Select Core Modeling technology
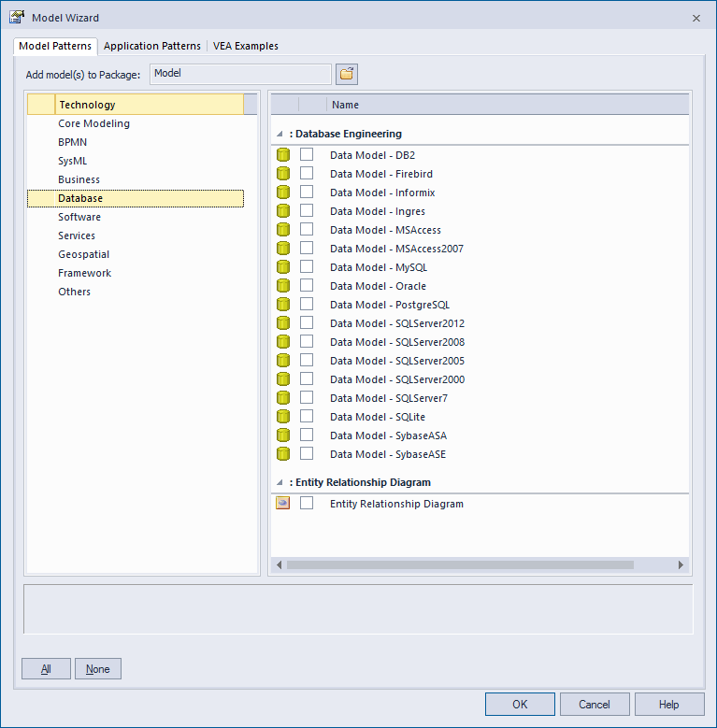The image size is (717, 728). point(93,123)
